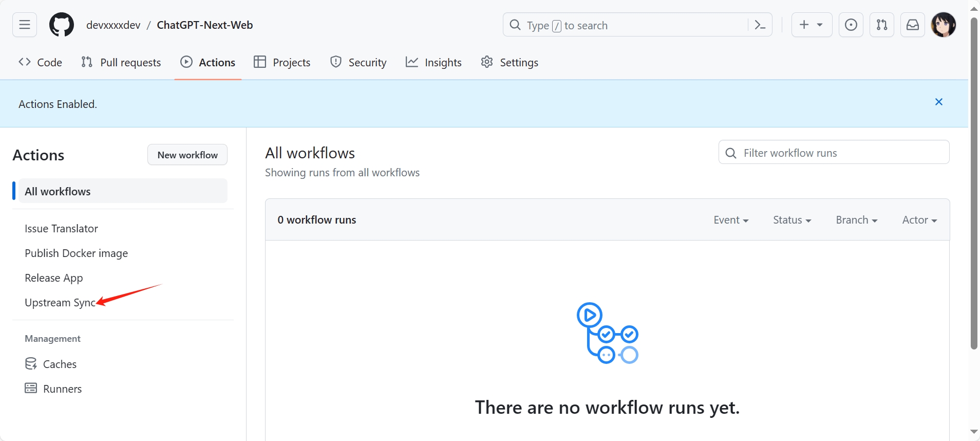Go to the GitHub homepage logo
The width and height of the screenshot is (980, 441).
coord(62,25)
